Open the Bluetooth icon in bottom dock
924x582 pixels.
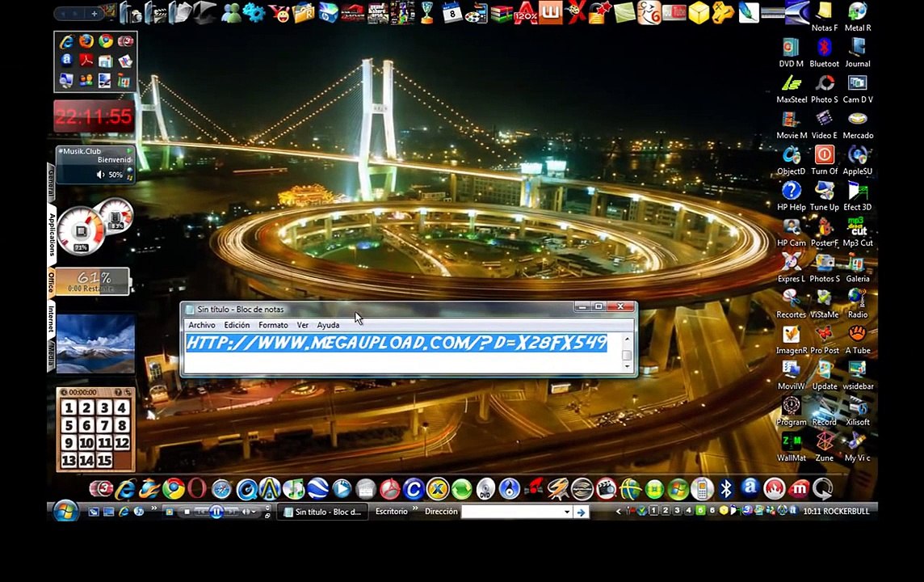[x=726, y=489]
